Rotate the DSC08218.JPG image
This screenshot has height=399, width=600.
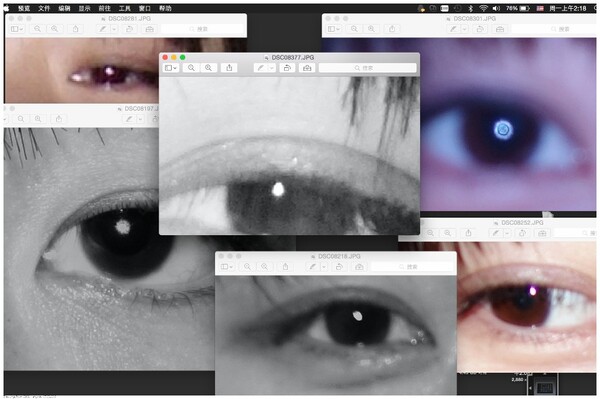pyautogui.click(x=339, y=267)
